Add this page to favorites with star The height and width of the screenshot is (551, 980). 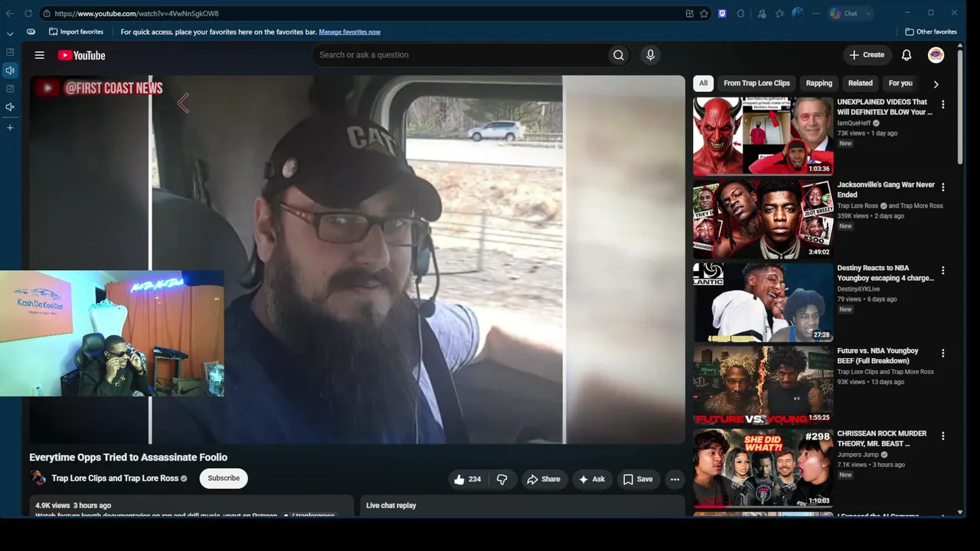coord(704,13)
